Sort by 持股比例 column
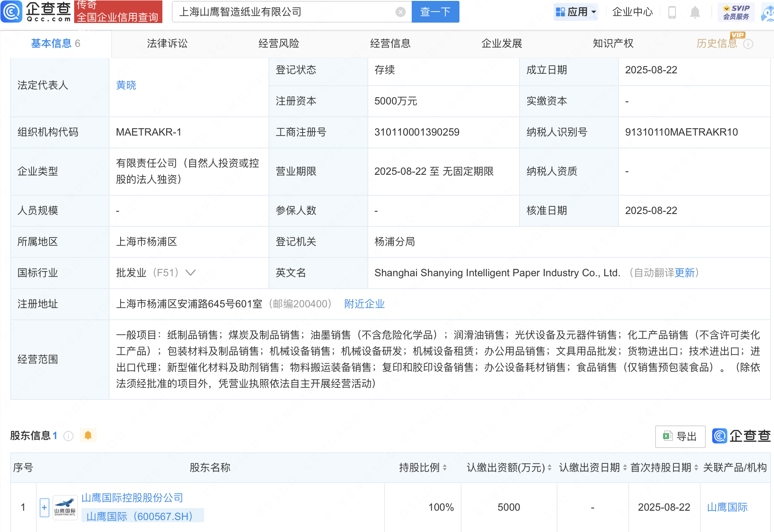The image size is (774, 532). click(445, 468)
